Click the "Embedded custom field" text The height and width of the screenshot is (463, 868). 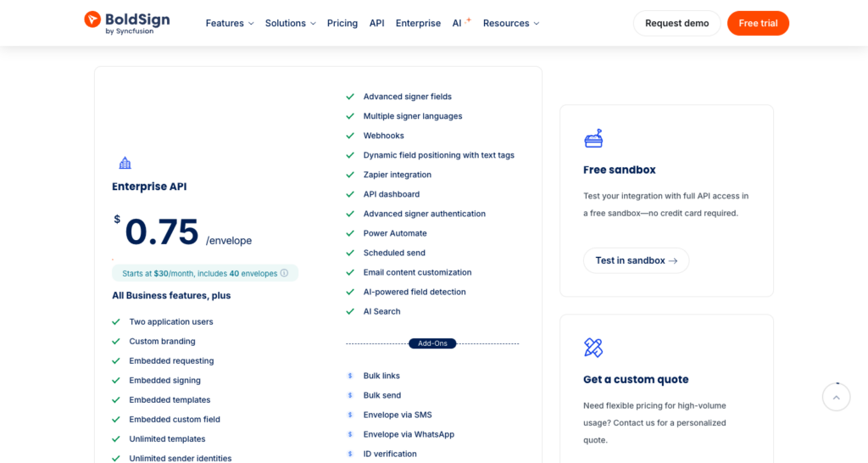tap(175, 419)
